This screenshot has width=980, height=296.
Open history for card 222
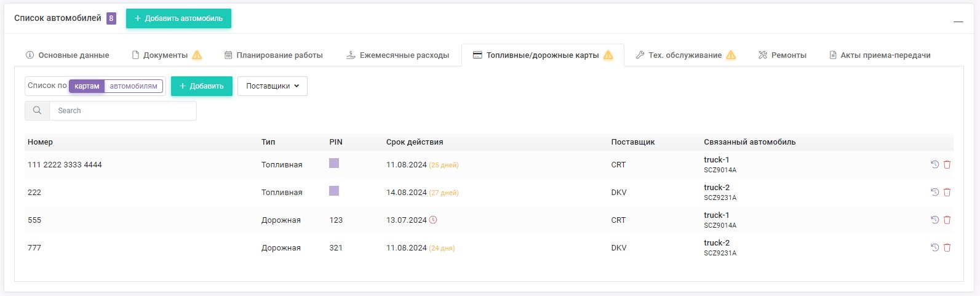(x=934, y=192)
